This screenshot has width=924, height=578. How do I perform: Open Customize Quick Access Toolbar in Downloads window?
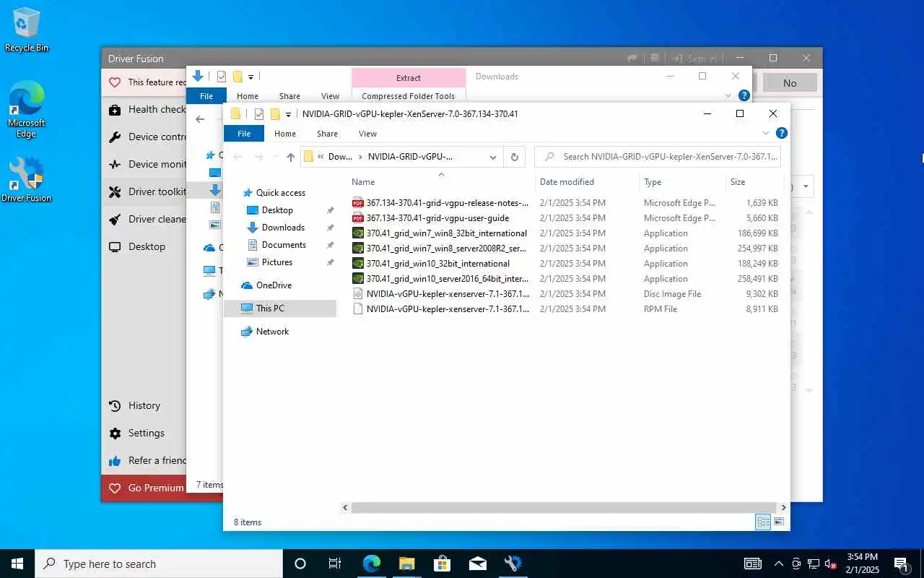(x=250, y=77)
